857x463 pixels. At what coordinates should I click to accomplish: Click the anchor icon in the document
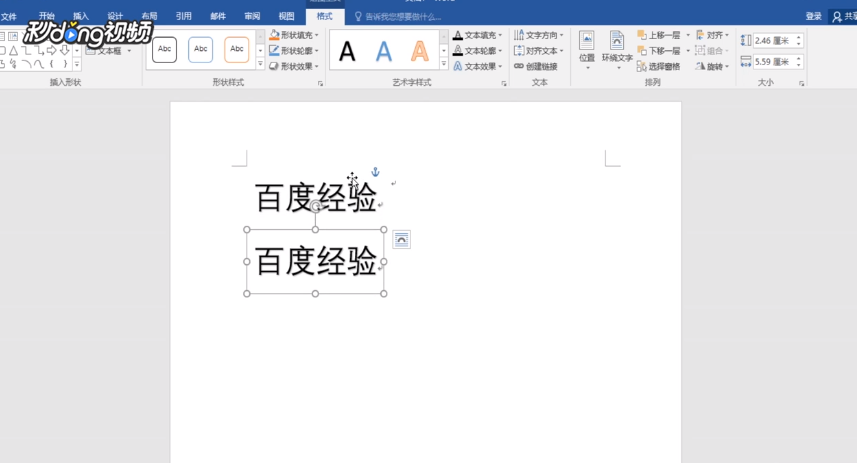tap(375, 172)
